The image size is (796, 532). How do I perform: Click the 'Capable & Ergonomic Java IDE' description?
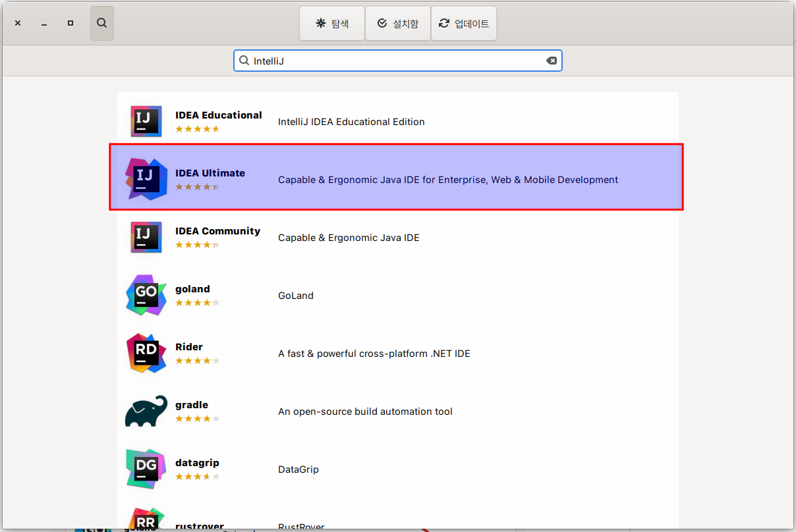click(349, 238)
